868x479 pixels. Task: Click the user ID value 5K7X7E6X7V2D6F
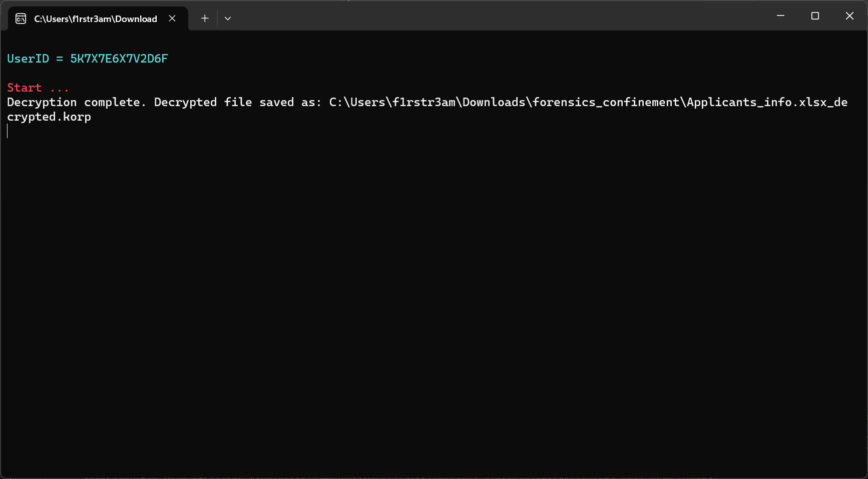click(x=119, y=59)
